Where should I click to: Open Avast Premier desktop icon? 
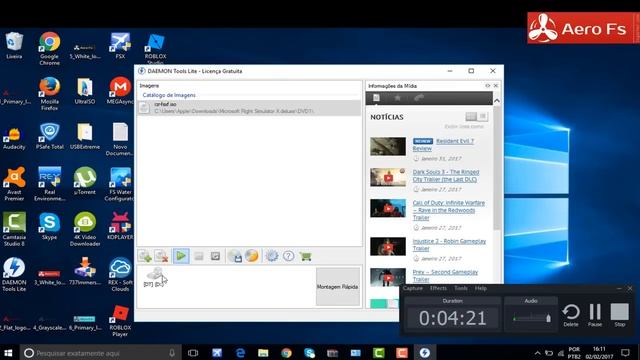14,184
